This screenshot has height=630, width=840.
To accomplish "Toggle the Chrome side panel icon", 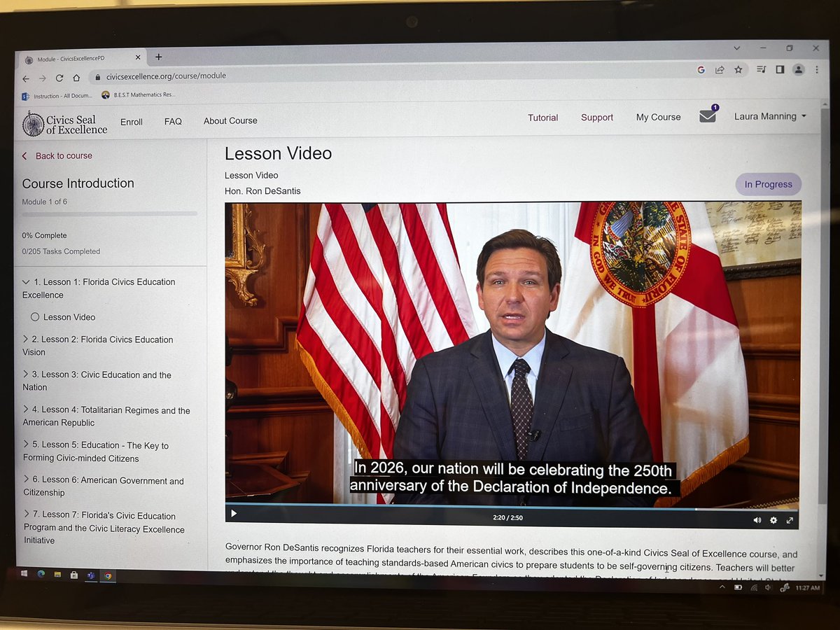I will point(780,69).
